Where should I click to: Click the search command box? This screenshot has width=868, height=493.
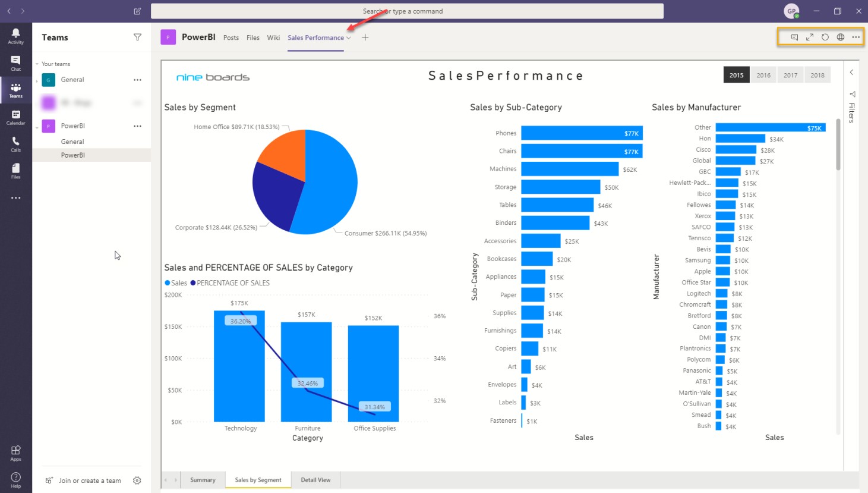[x=407, y=11]
